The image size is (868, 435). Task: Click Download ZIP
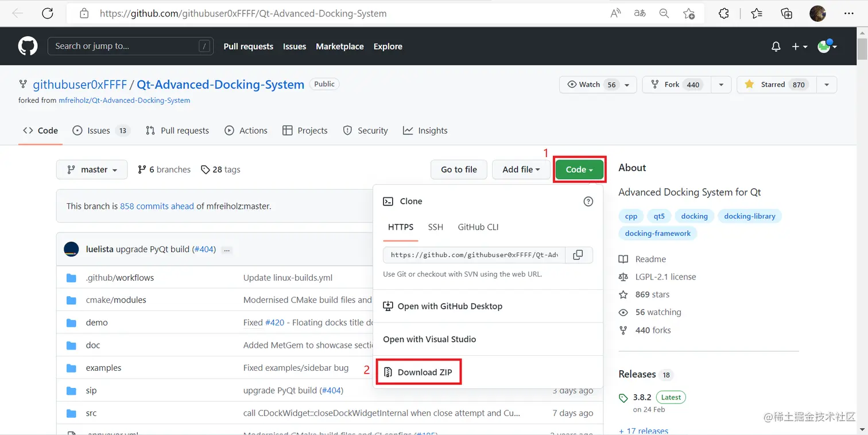pos(418,372)
